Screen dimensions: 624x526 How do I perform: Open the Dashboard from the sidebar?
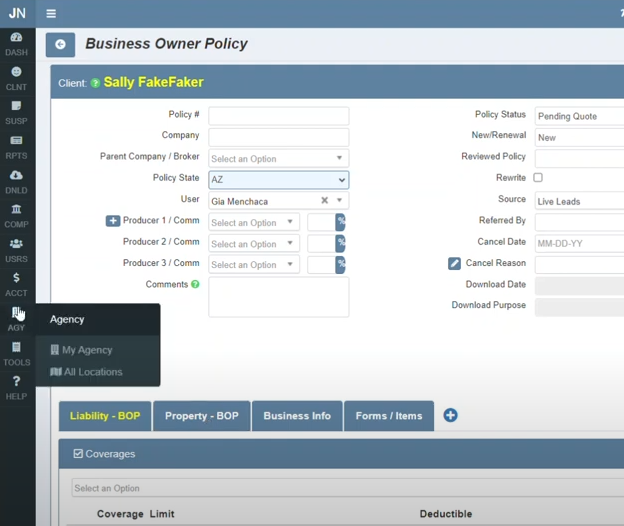click(x=16, y=43)
